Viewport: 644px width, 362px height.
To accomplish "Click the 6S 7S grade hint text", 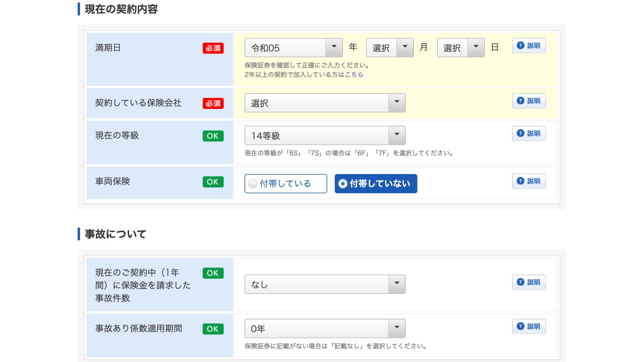I will pyautogui.click(x=350, y=153).
